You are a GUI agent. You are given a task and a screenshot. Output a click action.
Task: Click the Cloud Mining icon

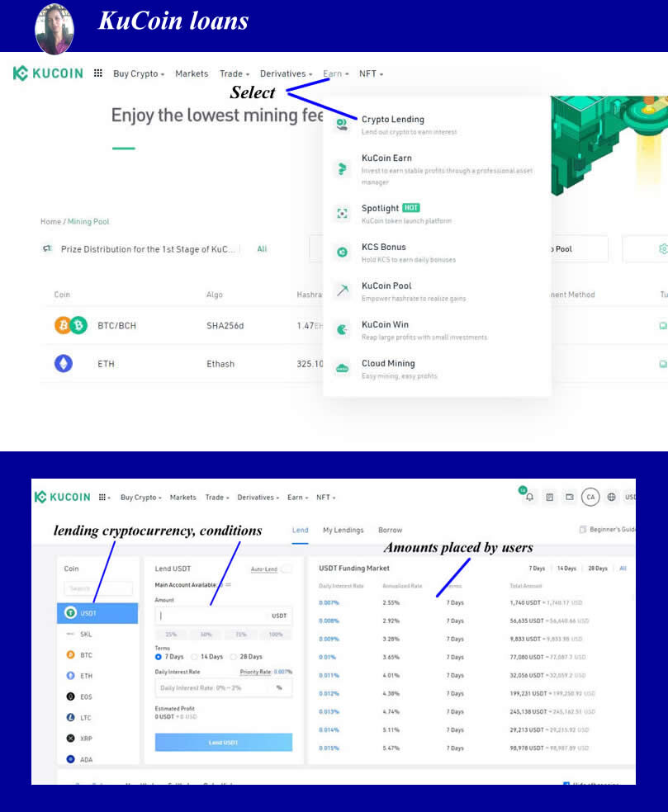[342, 368]
